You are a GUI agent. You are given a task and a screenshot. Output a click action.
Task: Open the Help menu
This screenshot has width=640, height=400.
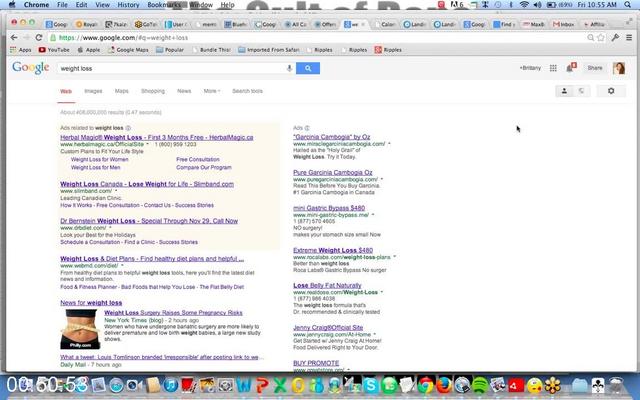point(227,5)
